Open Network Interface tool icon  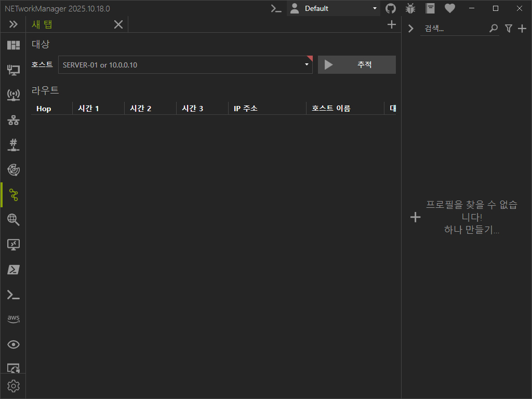click(x=13, y=70)
